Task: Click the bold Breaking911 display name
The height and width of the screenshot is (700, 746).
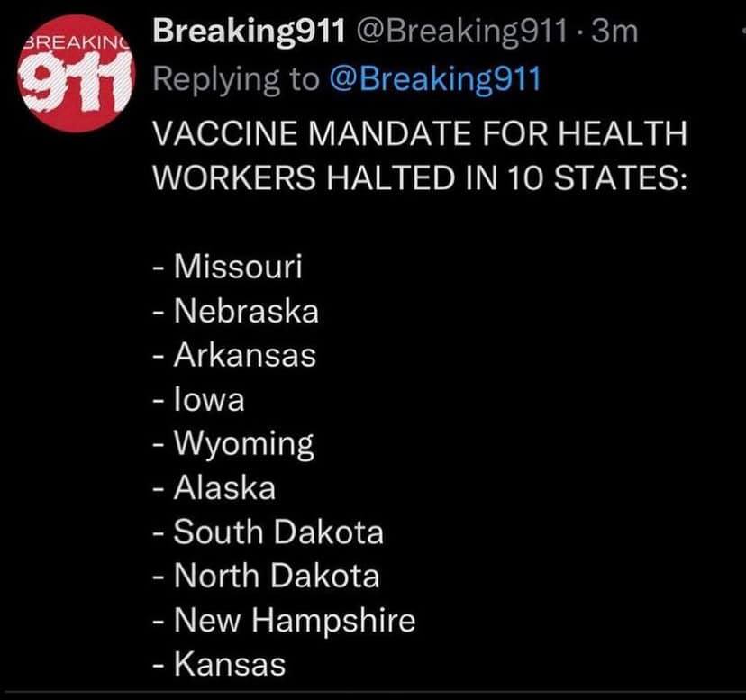Action: click(250, 32)
